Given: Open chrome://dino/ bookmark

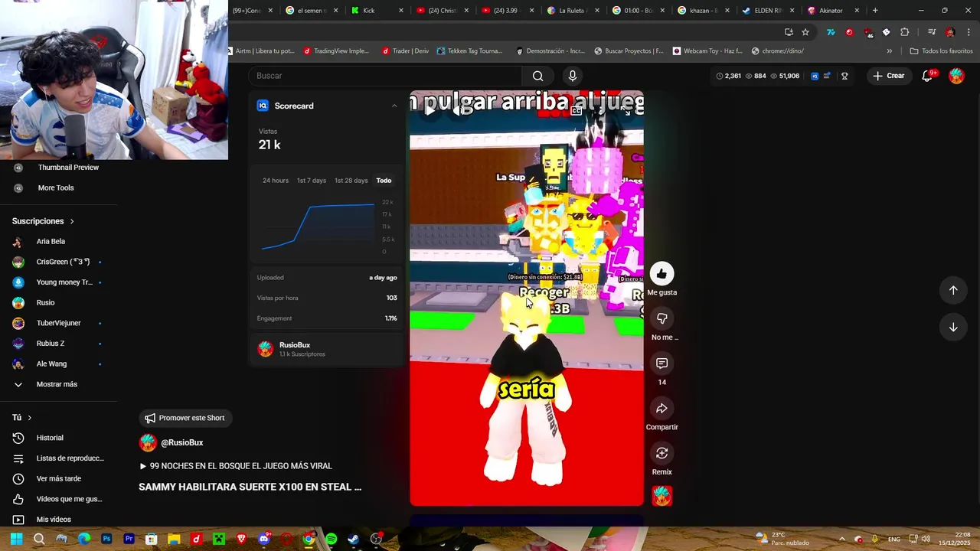Looking at the screenshot, I should (778, 51).
